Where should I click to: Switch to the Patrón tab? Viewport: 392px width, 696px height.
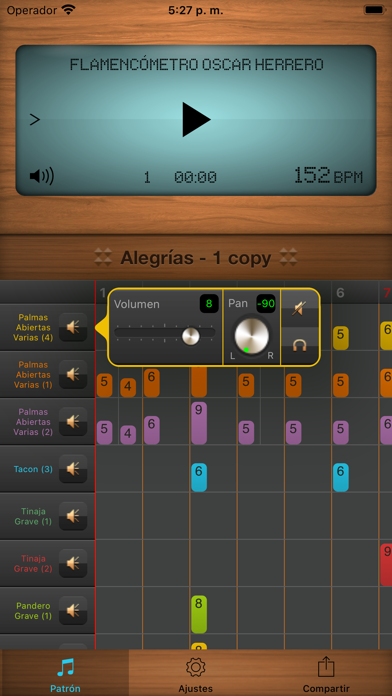[x=65, y=674]
